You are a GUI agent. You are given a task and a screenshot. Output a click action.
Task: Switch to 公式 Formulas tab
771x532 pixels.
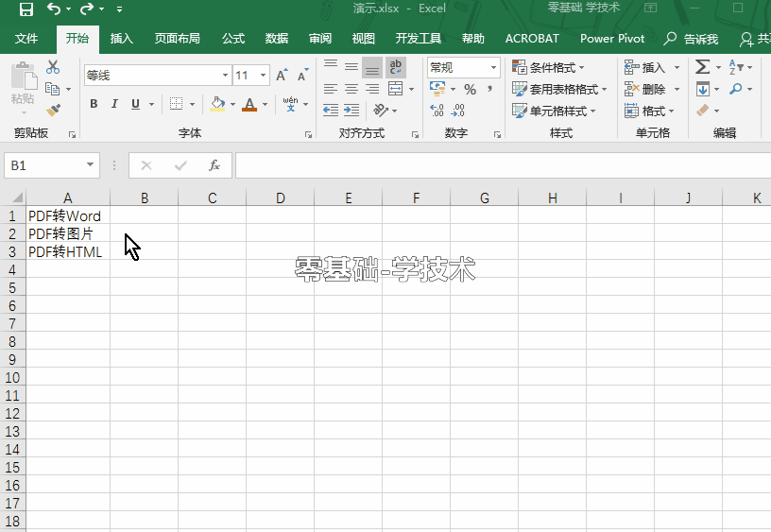(x=233, y=39)
